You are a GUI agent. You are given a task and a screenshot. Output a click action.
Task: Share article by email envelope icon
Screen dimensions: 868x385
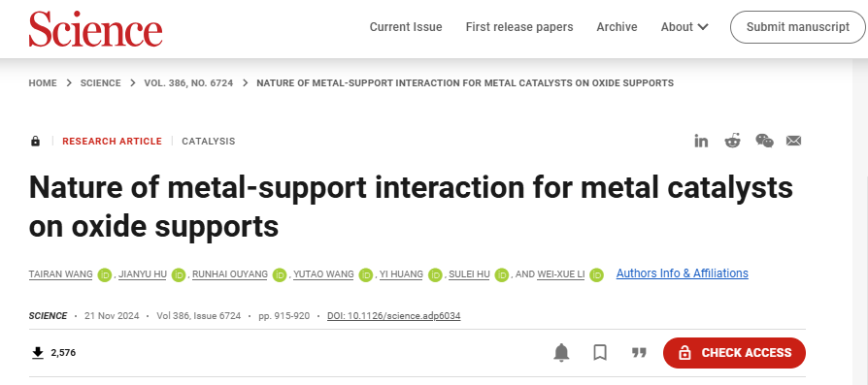tap(794, 141)
